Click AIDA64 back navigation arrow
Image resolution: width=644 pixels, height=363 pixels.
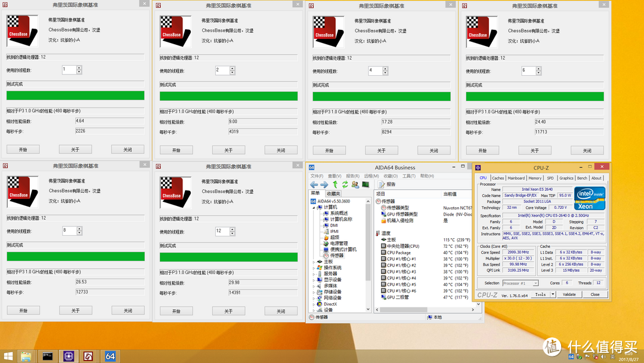[x=314, y=184]
